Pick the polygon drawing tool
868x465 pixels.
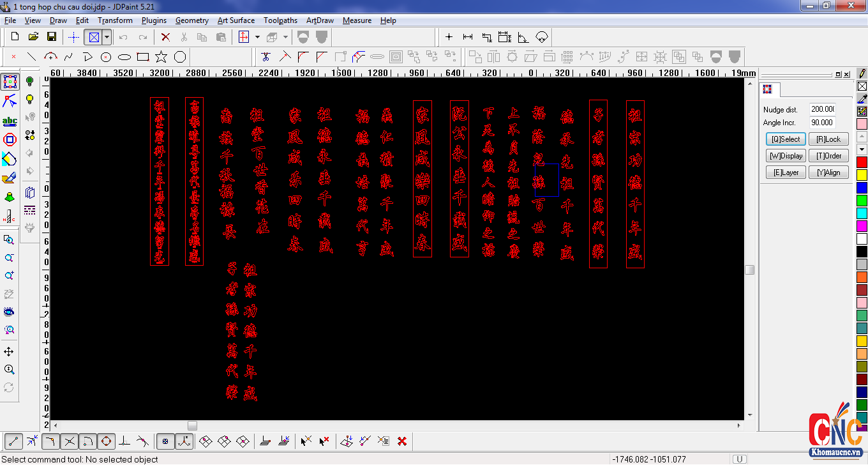[x=180, y=57]
